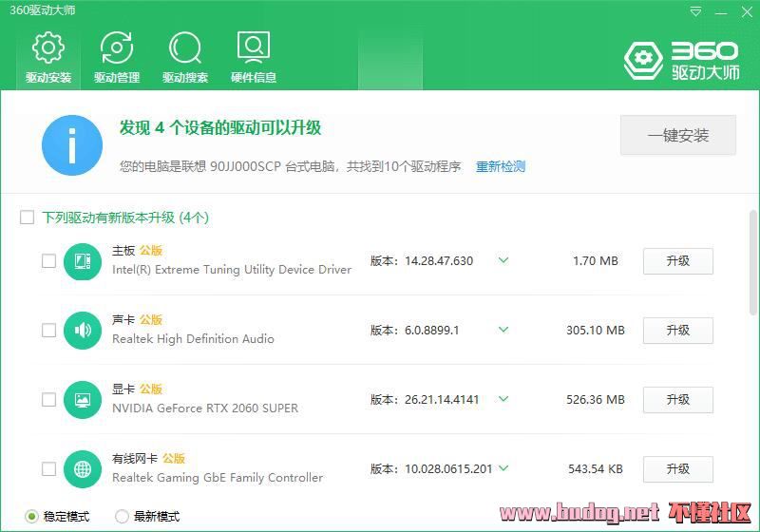Click the sound card speaker icon

click(83, 331)
